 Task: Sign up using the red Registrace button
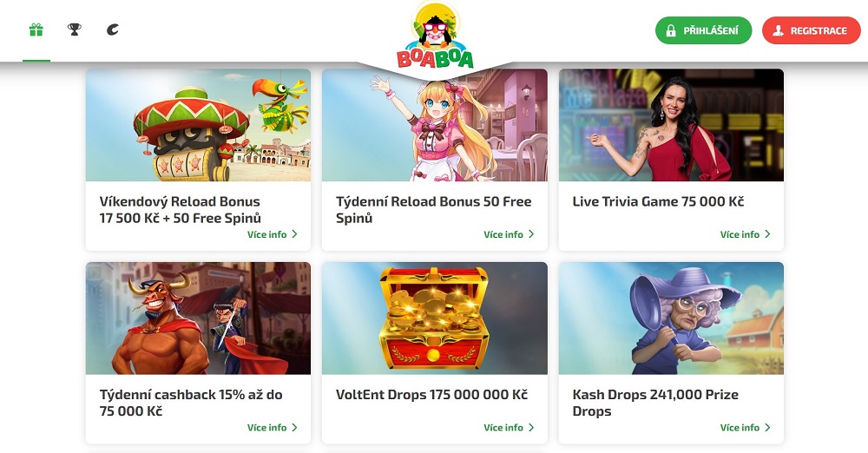[x=812, y=30]
